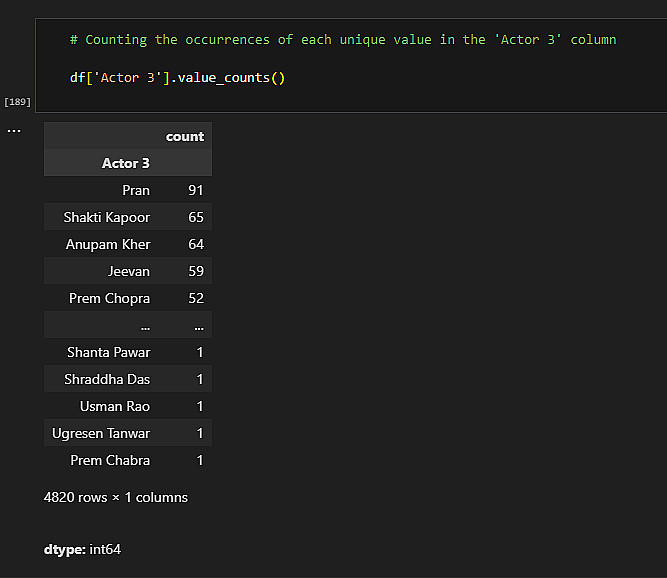Select the 'count' column header
Viewport: 667px width, 578px height.
tap(185, 136)
